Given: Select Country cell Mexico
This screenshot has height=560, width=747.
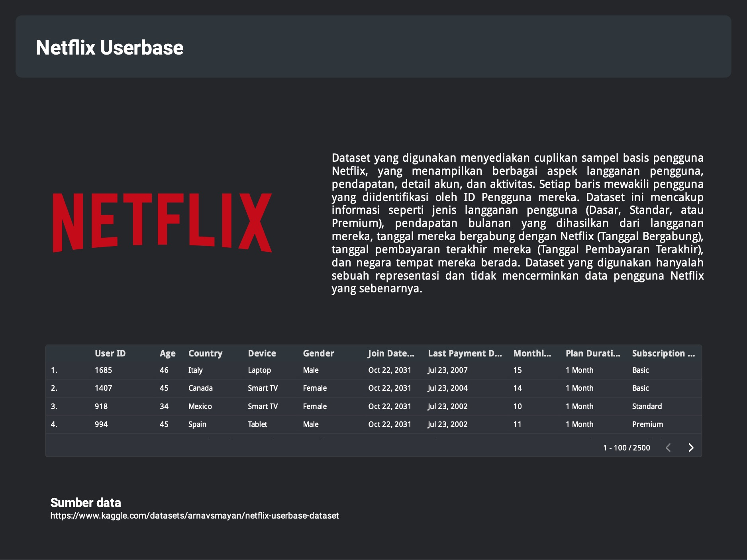Looking at the screenshot, I should (x=200, y=406).
